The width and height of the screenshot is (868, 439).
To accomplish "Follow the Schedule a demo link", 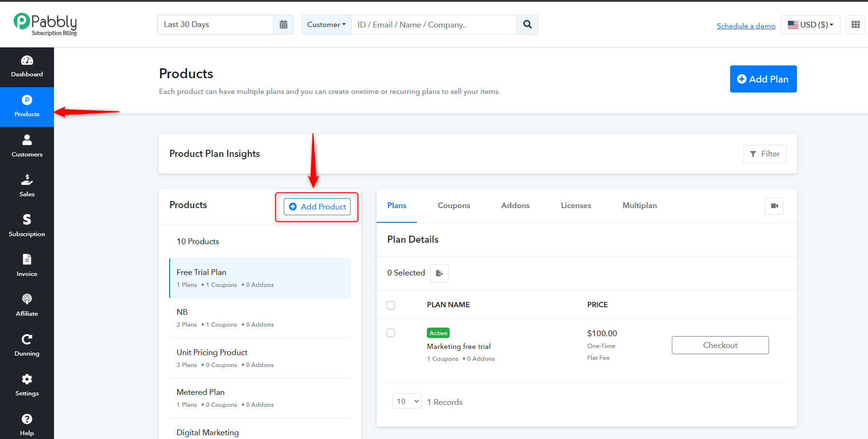I will point(746,26).
